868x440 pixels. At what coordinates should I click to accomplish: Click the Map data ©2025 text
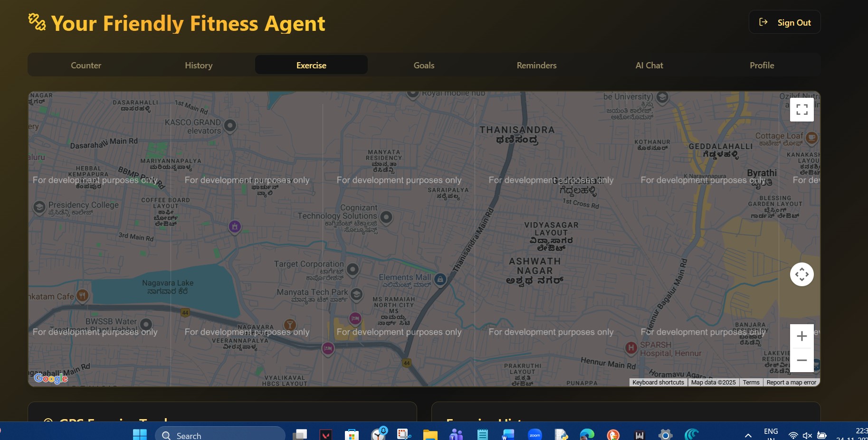(x=713, y=382)
